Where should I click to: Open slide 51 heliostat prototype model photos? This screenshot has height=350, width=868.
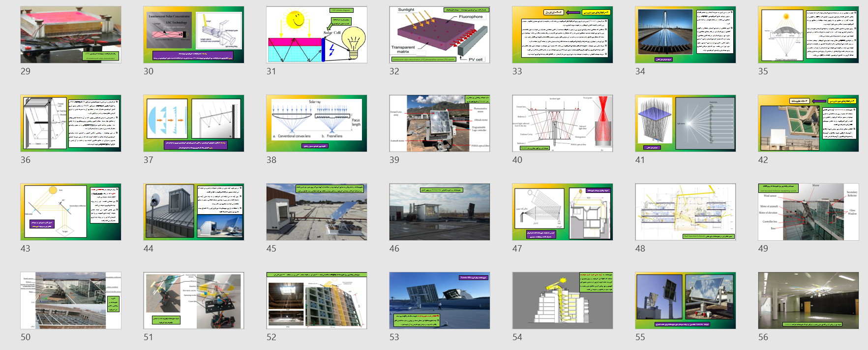(x=194, y=300)
